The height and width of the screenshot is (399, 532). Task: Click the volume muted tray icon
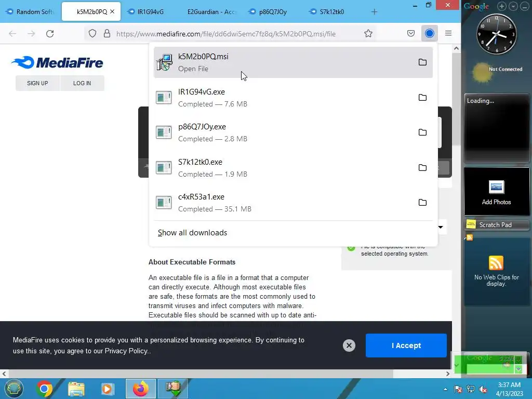(483, 389)
